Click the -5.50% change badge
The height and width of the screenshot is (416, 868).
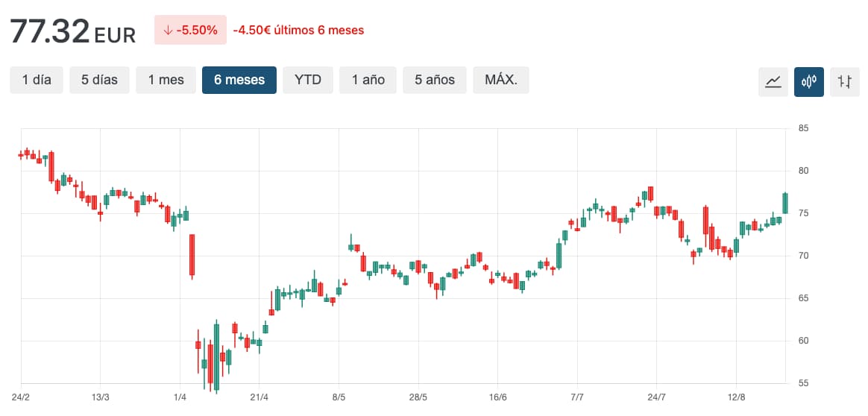click(190, 30)
